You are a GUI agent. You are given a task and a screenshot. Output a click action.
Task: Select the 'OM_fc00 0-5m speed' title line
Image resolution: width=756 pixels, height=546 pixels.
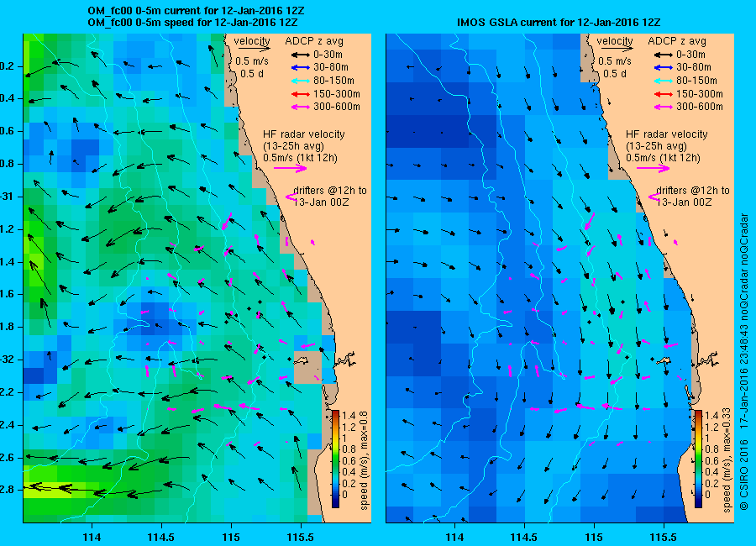[192, 22]
